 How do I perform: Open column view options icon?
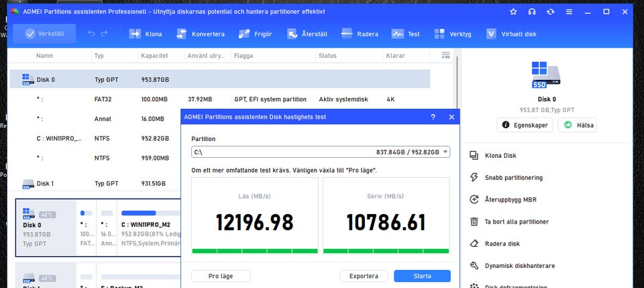click(x=445, y=55)
